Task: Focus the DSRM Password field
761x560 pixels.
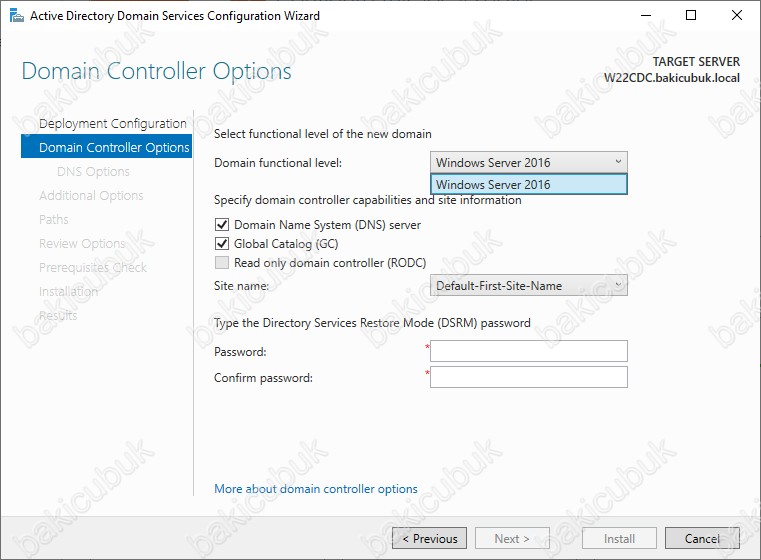Action: (529, 351)
